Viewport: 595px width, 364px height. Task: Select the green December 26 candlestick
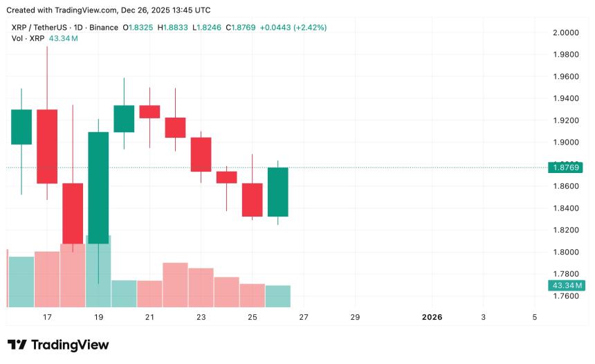pyautogui.click(x=277, y=192)
